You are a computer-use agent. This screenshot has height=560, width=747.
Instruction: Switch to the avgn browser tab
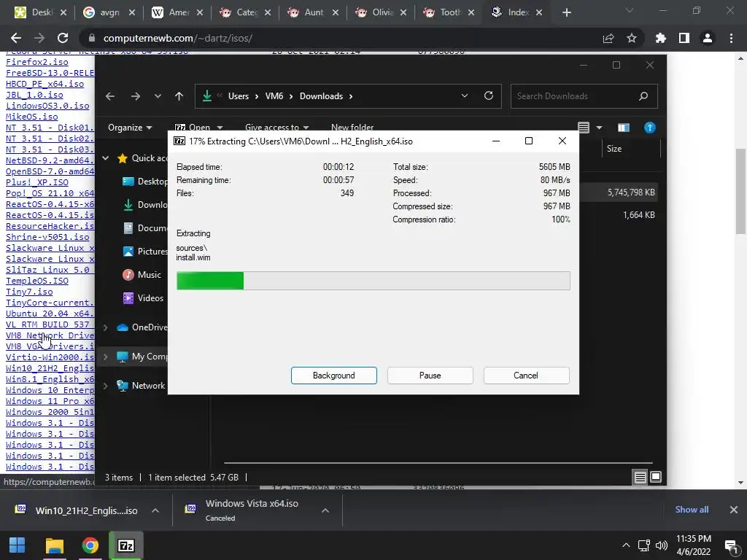click(x=109, y=12)
